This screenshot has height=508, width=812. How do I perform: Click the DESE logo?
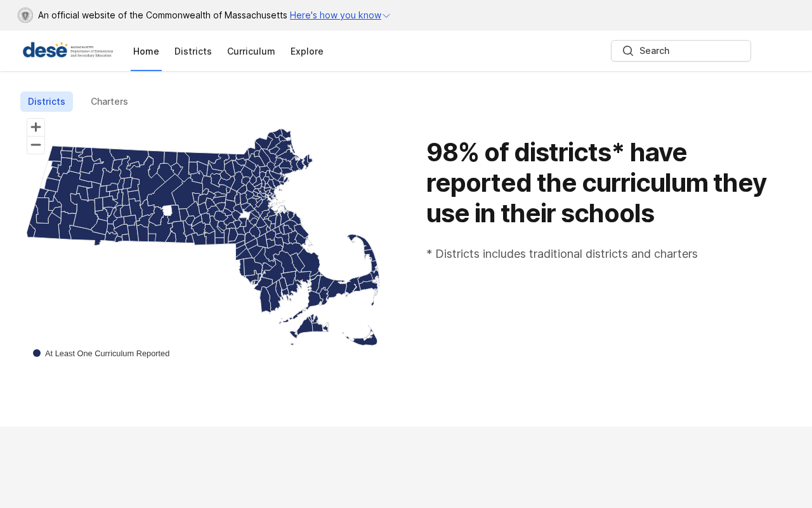point(67,51)
